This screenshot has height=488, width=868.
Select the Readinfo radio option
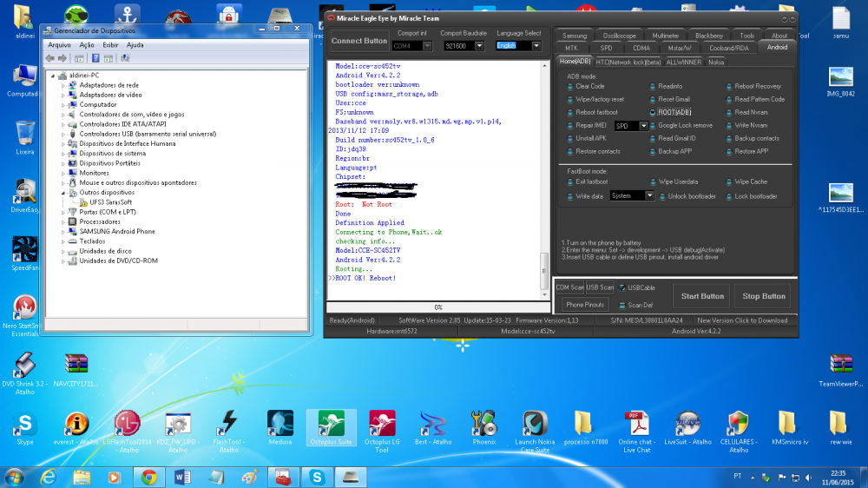click(653, 87)
